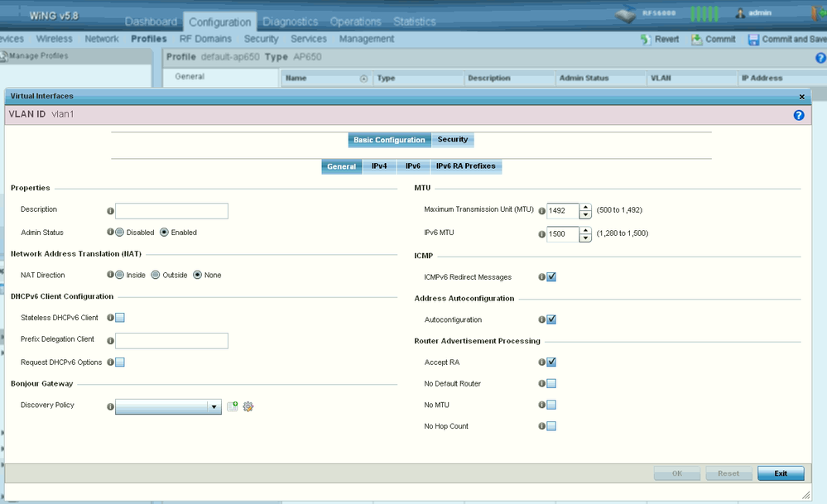The height and width of the screenshot is (504, 827).
Task: Click the Exit button
Action: [x=780, y=473]
